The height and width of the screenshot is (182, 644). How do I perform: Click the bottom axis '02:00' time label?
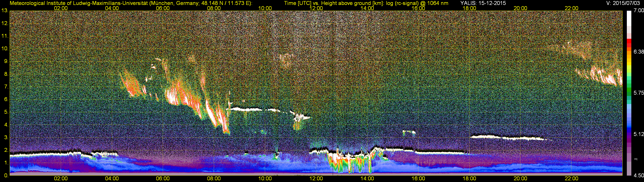point(61,179)
